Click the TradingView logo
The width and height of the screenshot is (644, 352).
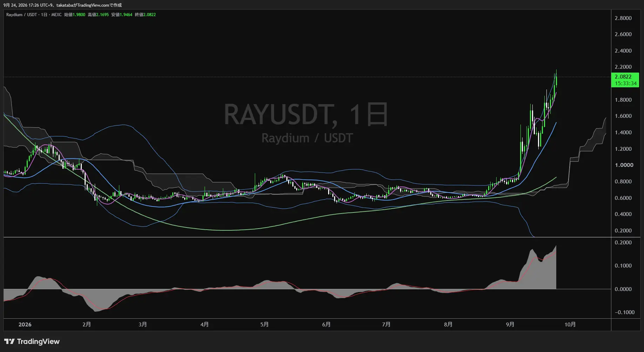pyautogui.click(x=32, y=341)
